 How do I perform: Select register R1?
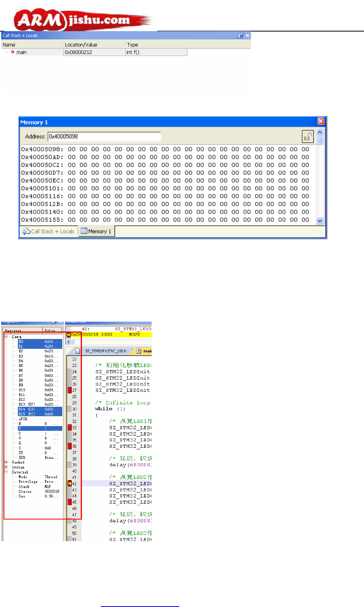click(x=40, y=346)
